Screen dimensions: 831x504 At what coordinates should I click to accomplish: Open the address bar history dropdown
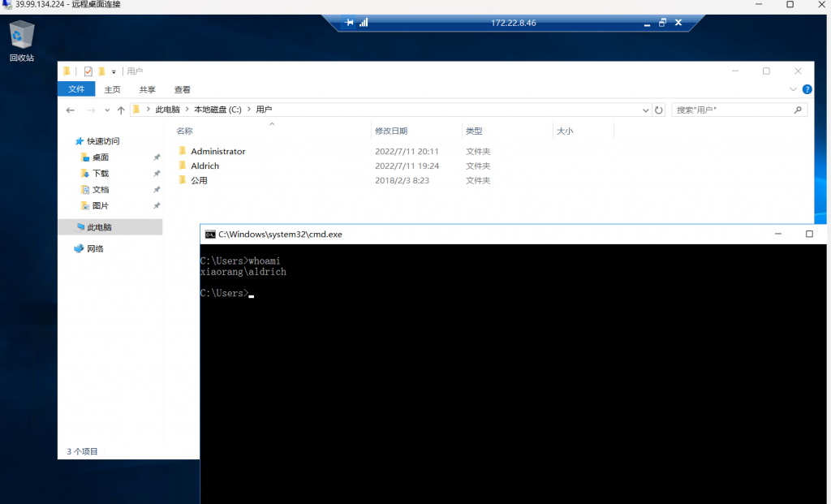point(646,110)
